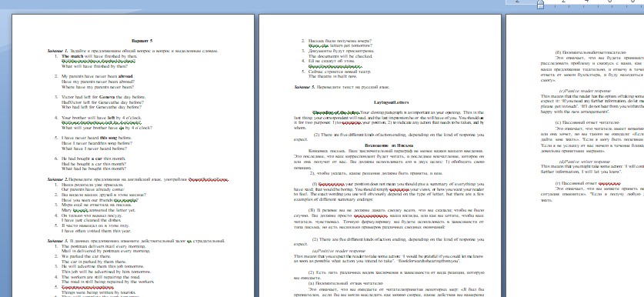Click 'Things were being written by tourists.'
The width and height of the screenshot is (644, 297).
(98, 292)
